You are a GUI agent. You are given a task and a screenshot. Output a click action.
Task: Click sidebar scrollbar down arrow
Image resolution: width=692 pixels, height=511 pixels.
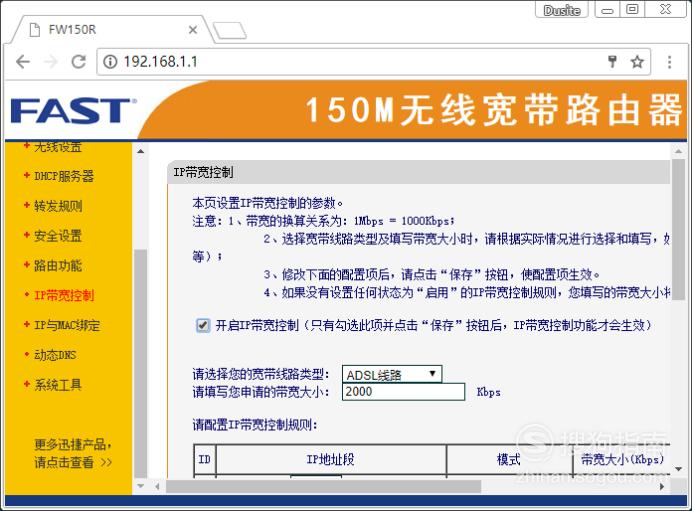140,486
